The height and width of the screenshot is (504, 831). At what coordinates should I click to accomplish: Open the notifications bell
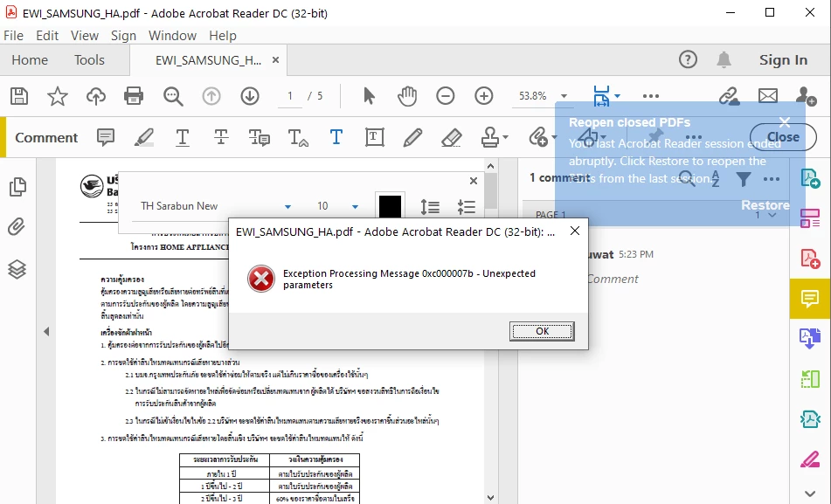(x=724, y=59)
